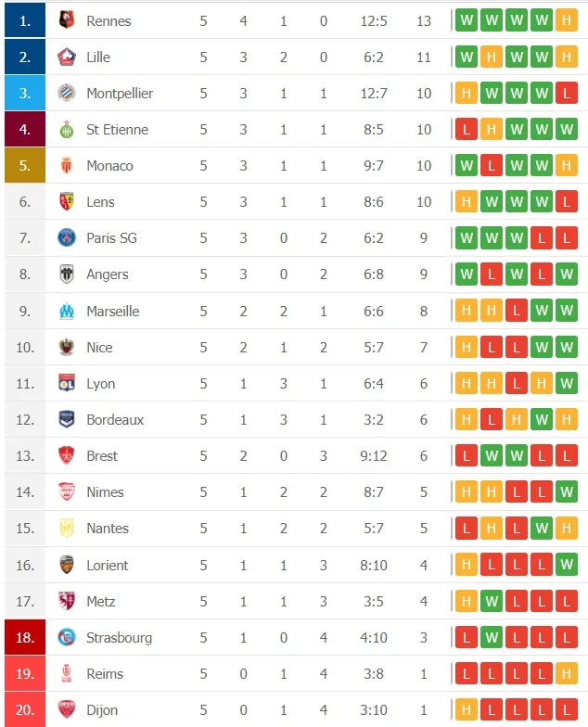
Task: Click St Etienne's first form badge L
Action: (467, 130)
